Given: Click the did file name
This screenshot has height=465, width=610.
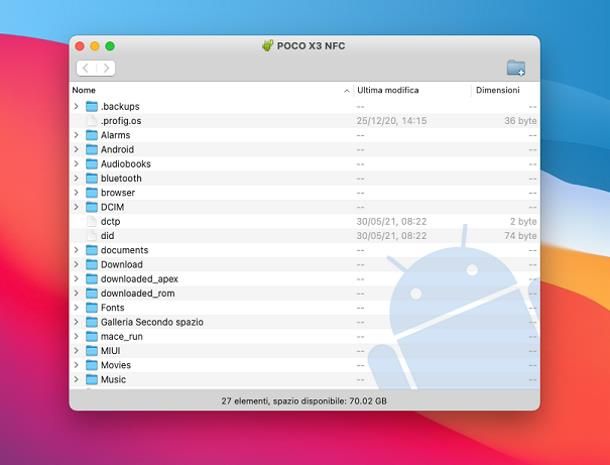Looking at the screenshot, I should pos(107,236).
